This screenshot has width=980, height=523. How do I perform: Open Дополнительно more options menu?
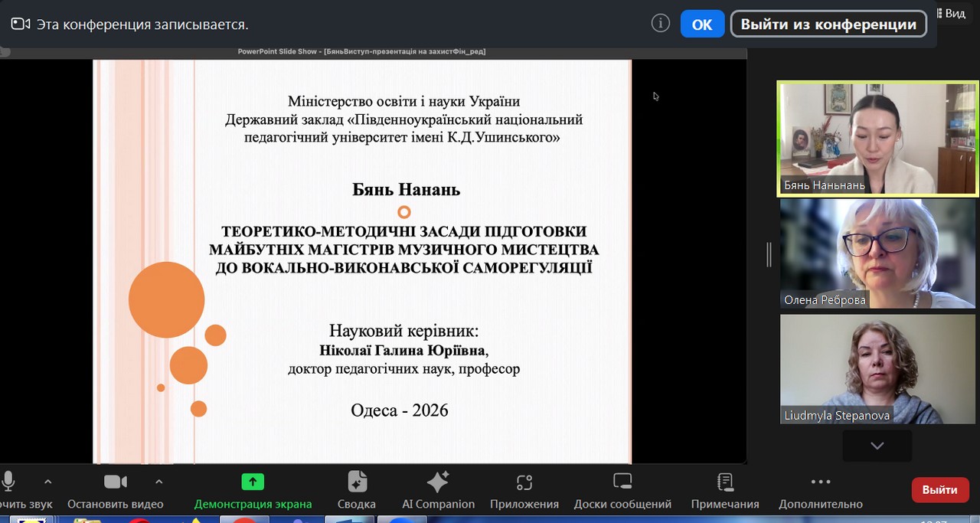click(820, 490)
